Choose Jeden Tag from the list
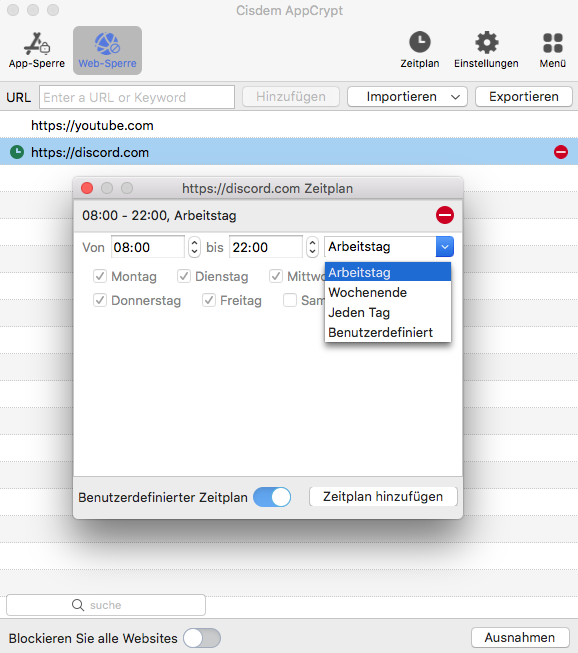The image size is (578, 653). click(x=388, y=312)
